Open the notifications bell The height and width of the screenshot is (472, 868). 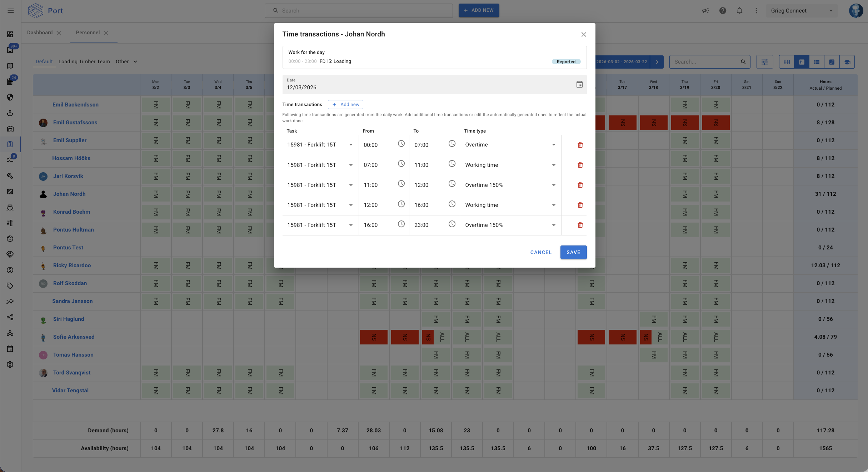(739, 11)
